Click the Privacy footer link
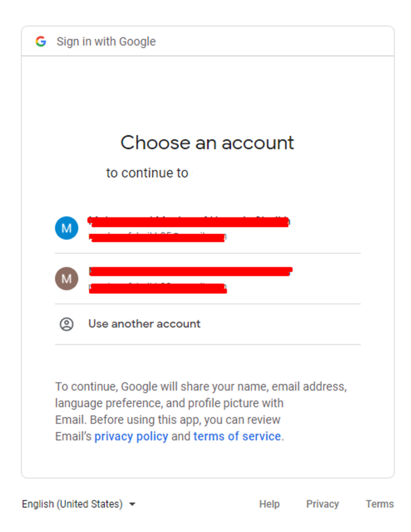Image resolution: width=411 pixels, height=532 pixels. click(x=322, y=504)
